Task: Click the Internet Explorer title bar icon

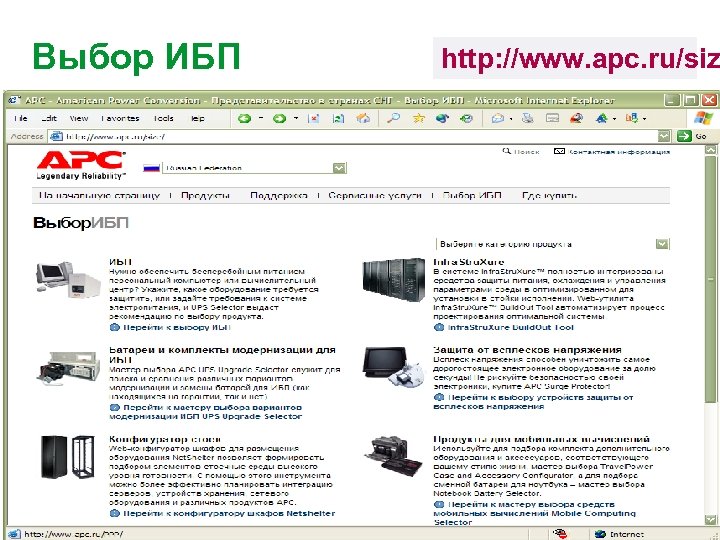Action: (14, 100)
